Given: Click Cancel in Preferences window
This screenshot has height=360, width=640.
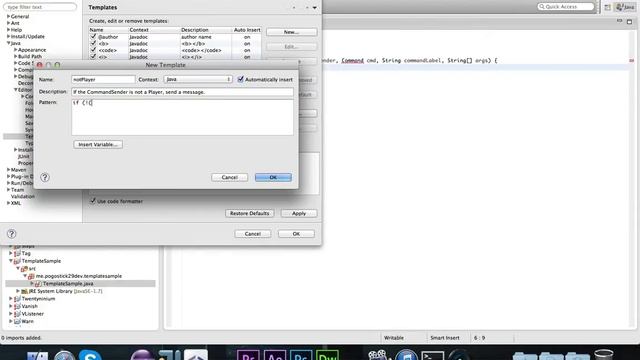Looking at the screenshot, I should coord(253,234).
